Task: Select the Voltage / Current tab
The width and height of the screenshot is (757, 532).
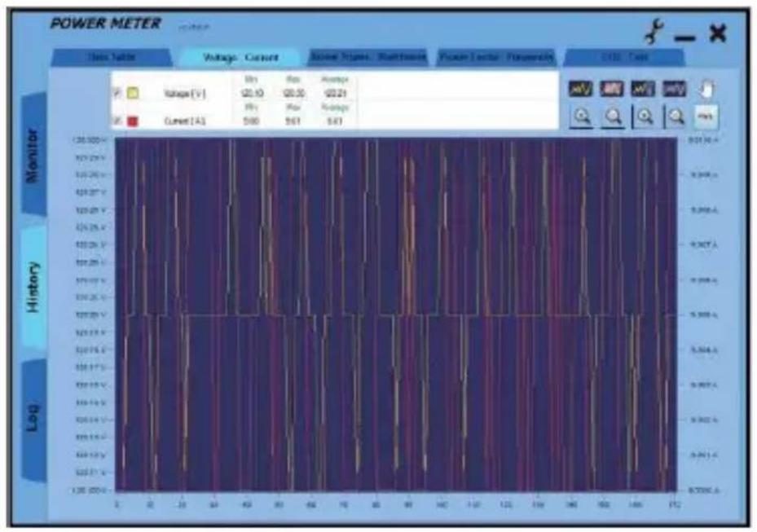Action: click(240, 58)
